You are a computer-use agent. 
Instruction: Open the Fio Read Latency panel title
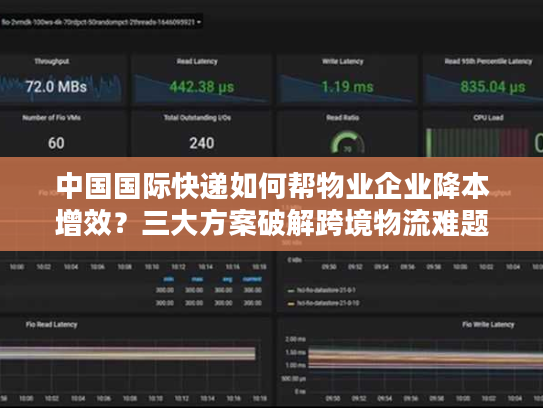coord(51,325)
